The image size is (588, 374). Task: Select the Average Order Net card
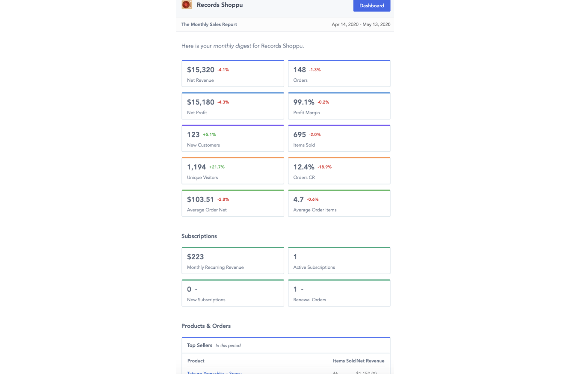pos(232,204)
